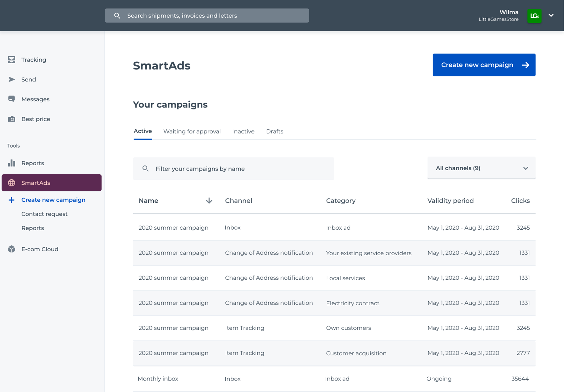Viewport: 565px width, 392px height.
Task: Select the Inactive campaigns tab
Action: click(243, 131)
